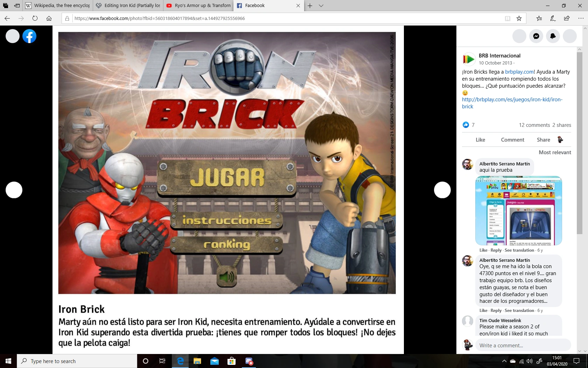Click the comments panel scrollbar thumb
Image resolution: width=588 pixels, height=368 pixels.
pos(580,143)
